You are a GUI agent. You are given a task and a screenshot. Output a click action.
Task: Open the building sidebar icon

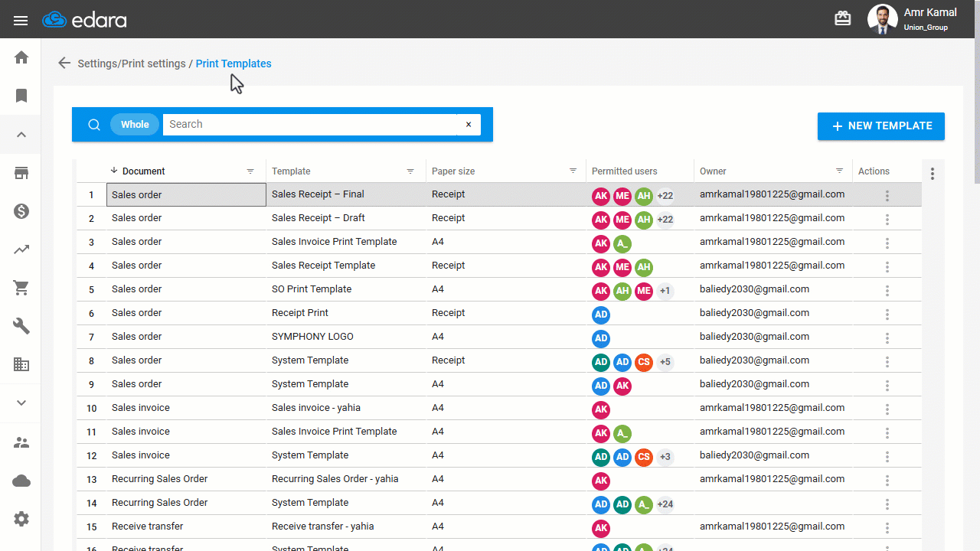21,365
